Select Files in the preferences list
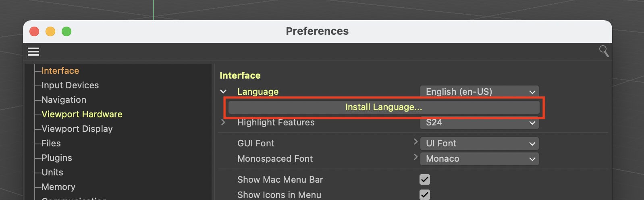This screenshot has height=200, width=644. 51,144
